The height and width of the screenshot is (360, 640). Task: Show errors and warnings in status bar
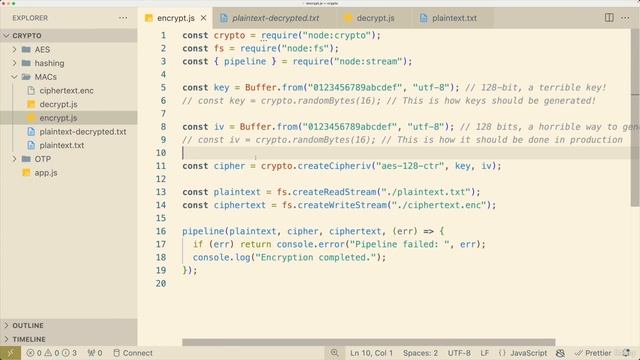51,353
